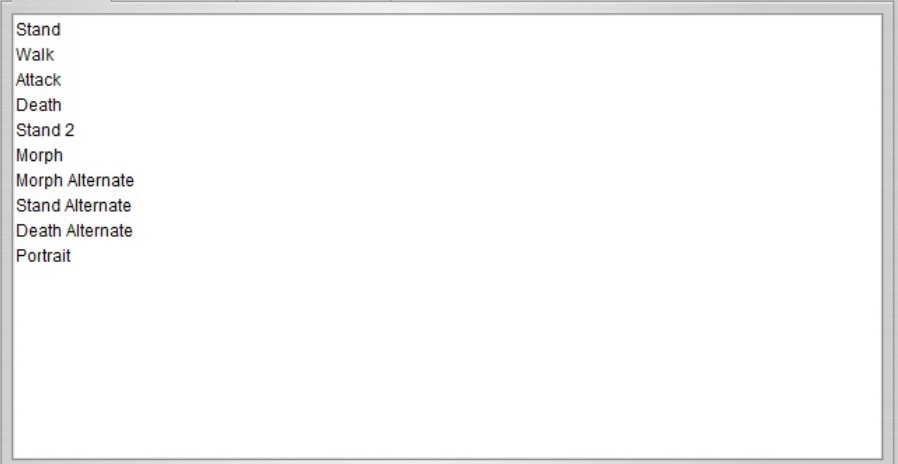Select the Morph animation

(x=39, y=155)
